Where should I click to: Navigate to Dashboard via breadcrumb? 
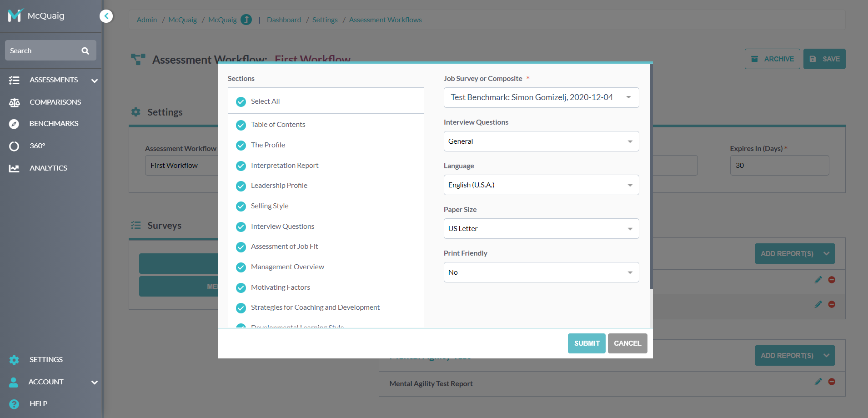284,20
